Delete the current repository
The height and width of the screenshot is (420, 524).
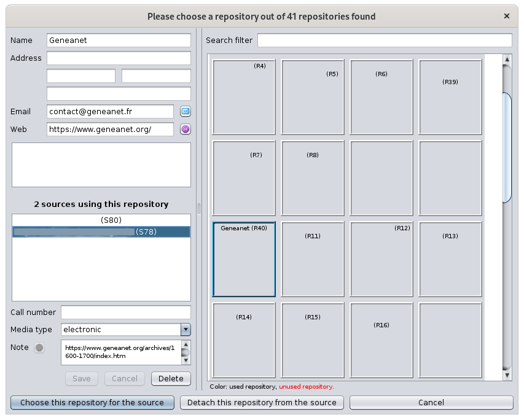[171, 379]
